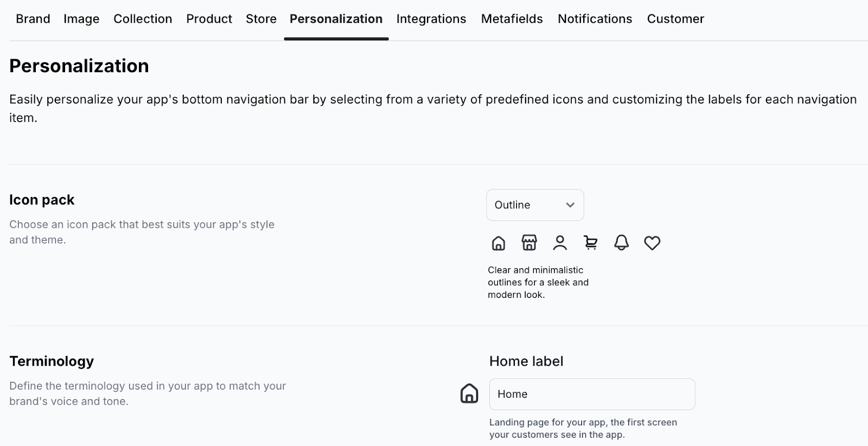This screenshot has width=868, height=446.
Task: Switch to the Brand tab
Action: click(33, 19)
